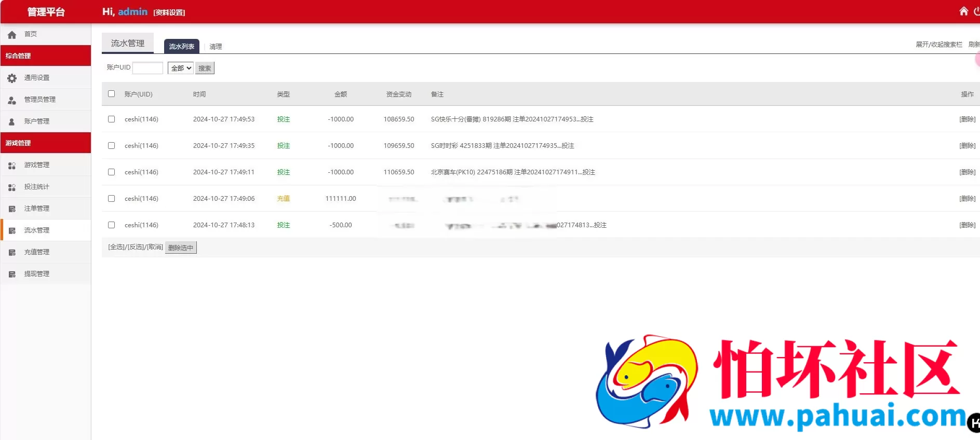Screen dimensions: 980x440
Task: Click the admin users icon for 管理员管理
Action: click(x=12, y=100)
